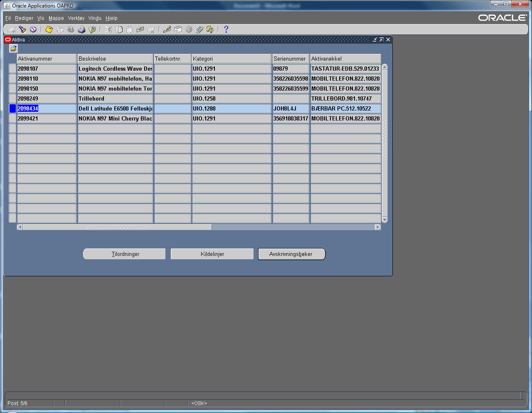Click the Delete Record toolbar icon
Screen dimensions: 532x413
click(x=151, y=29)
